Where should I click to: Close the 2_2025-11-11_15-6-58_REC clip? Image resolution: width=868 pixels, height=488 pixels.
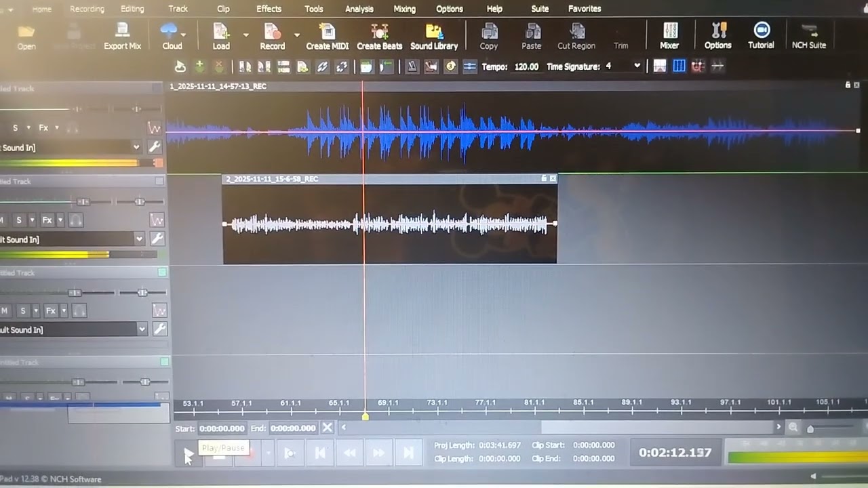[x=553, y=178]
